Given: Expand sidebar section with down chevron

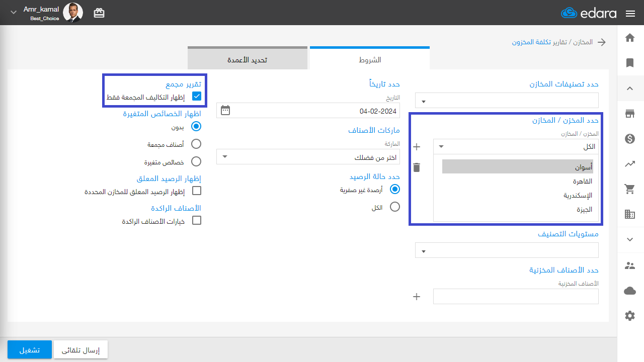Looking at the screenshot, I should coord(630,240).
